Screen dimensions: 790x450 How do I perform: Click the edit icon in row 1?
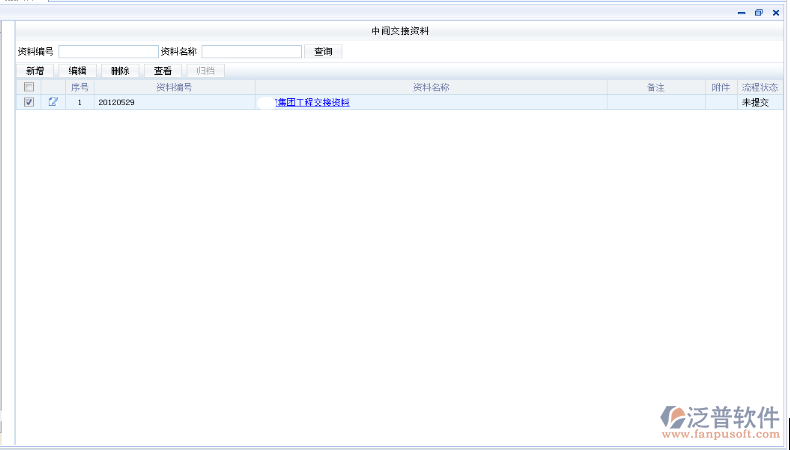click(53, 102)
